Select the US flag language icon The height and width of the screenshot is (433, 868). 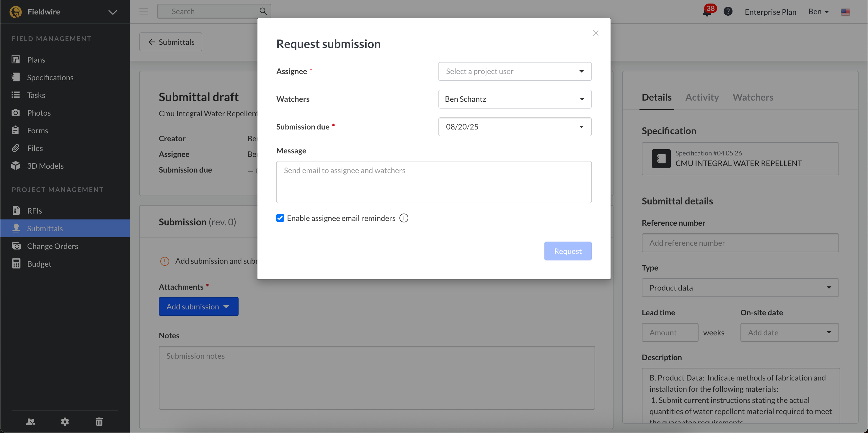(845, 12)
